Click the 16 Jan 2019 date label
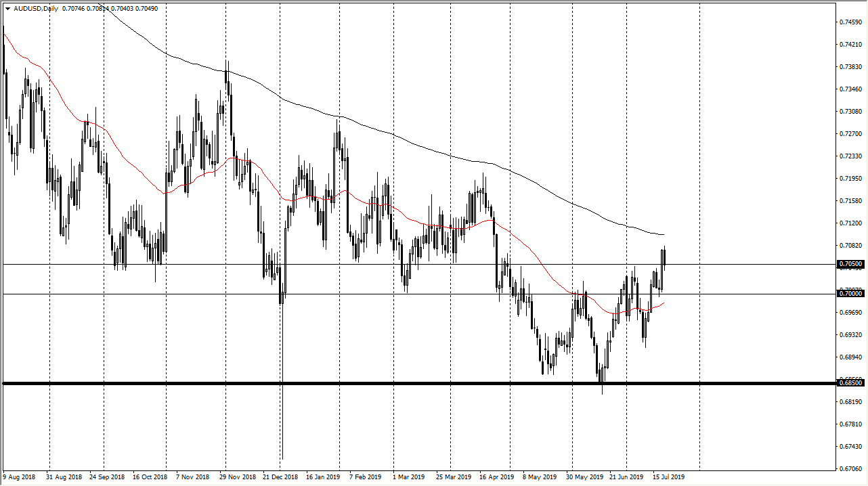The width and height of the screenshot is (868, 486). point(323,477)
